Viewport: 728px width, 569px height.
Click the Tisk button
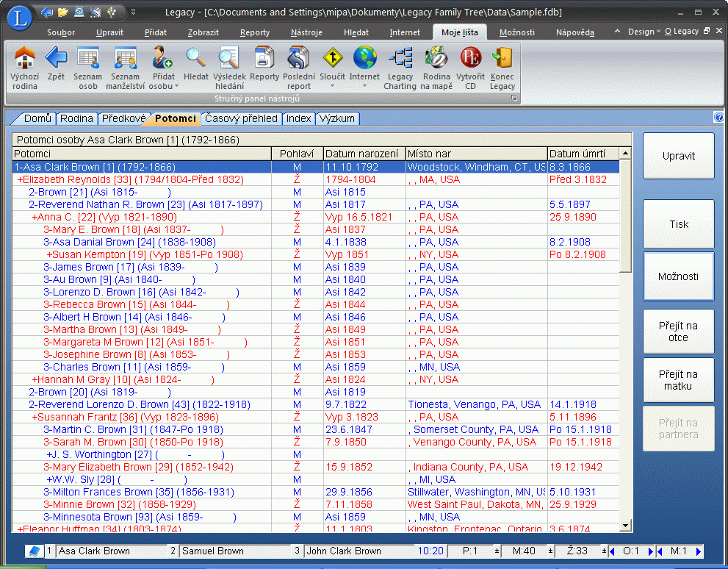(x=678, y=224)
